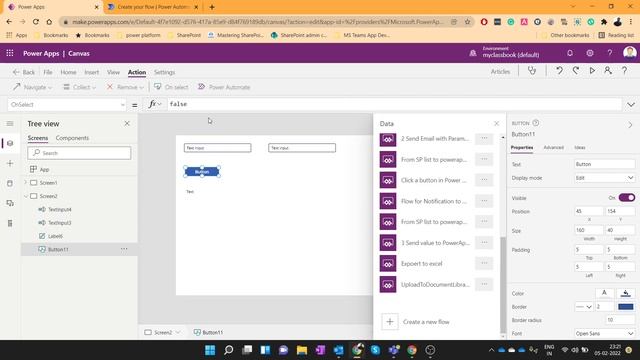
Task: Open the Insert tab
Action: click(x=91, y=72)
